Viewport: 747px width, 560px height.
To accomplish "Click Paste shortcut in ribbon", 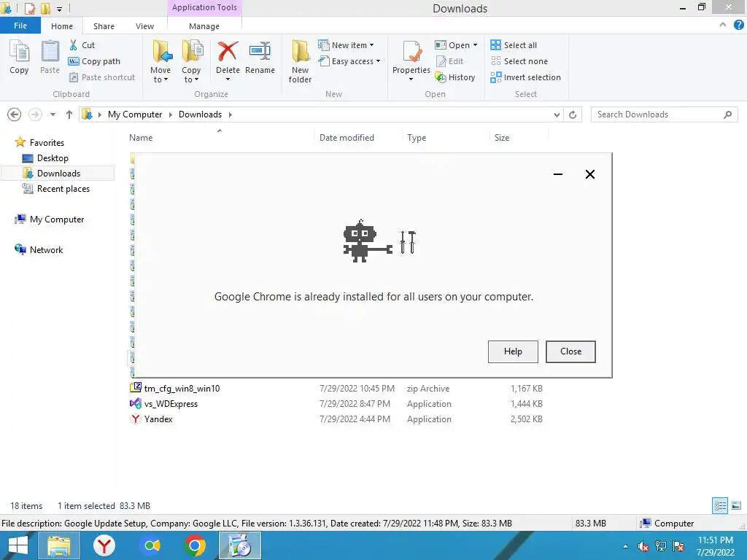I will pyautogui.click(x=102, y=77).
